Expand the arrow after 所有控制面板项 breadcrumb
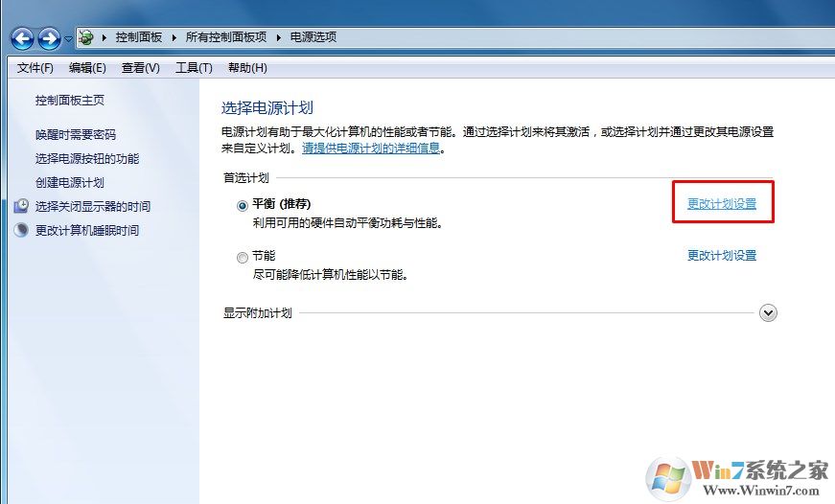 click(x=278, y=37)
